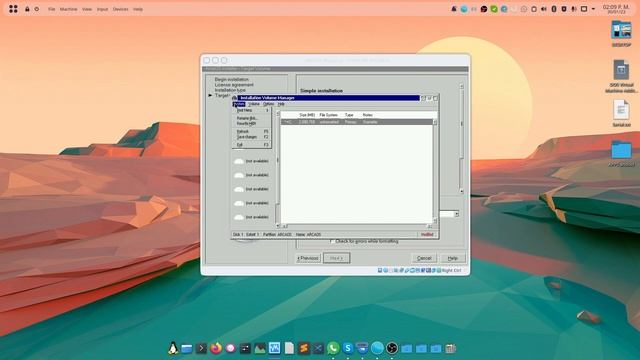Open the WhatsApp tray icon in top panel
Image resolution: width=640 pixels, height=360 pixels.
click(x=524, y=9)
